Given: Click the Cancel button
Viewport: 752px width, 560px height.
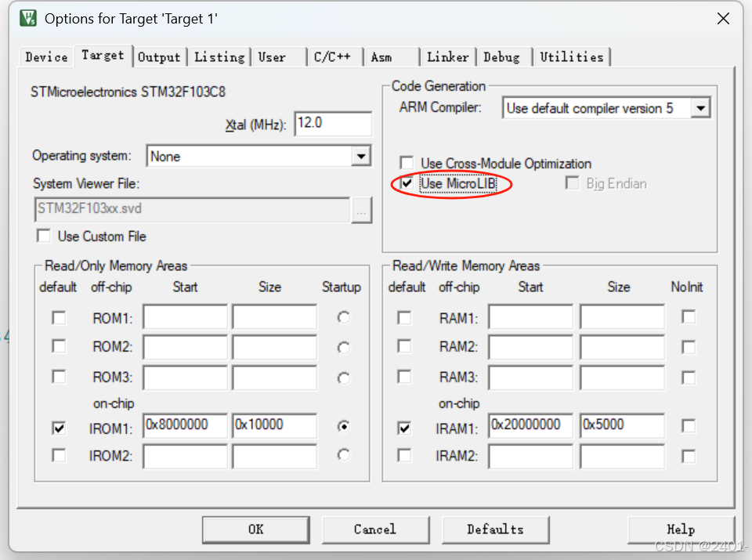Looking at the screenshot, I should pyautogui.click(x=375, y=529).
